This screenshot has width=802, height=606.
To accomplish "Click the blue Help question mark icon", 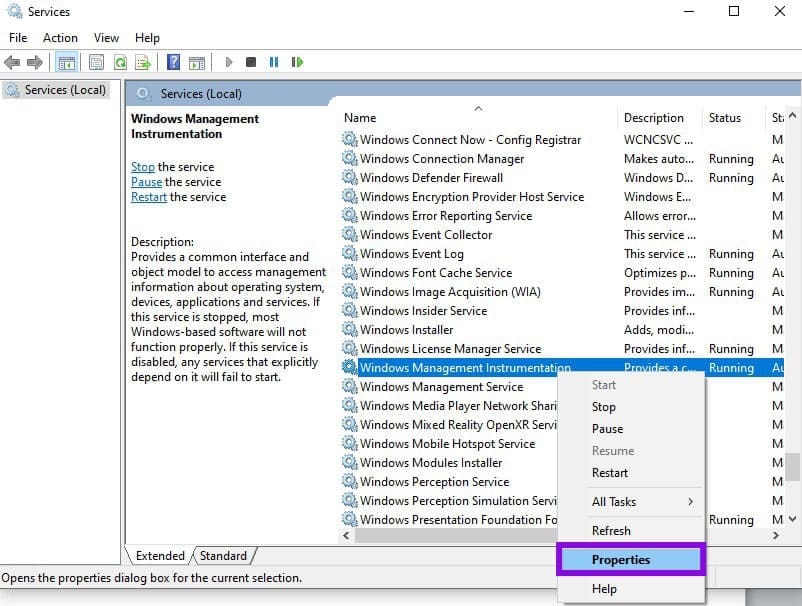I will (173, 62).
